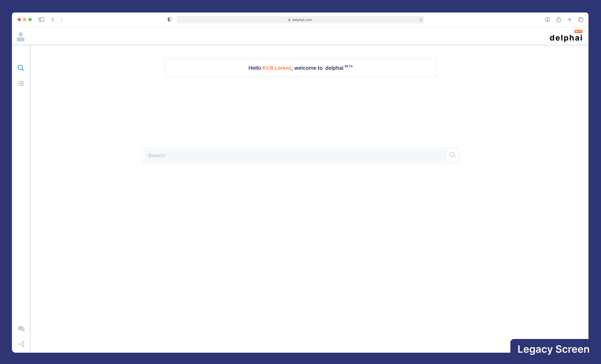Click the green fullscreen window button
This screenshot has width=601, height=364.
[x=30, y=20]
